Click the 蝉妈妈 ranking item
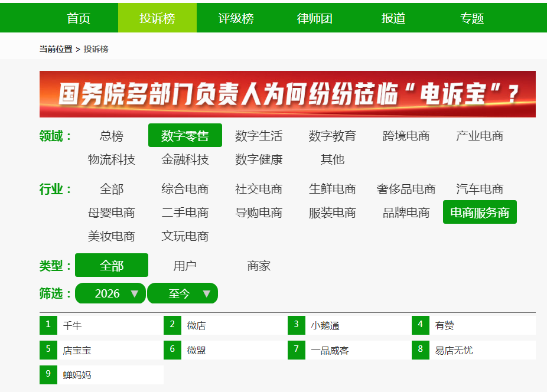Viewport: 547px width, 392px height. (102, 375)
